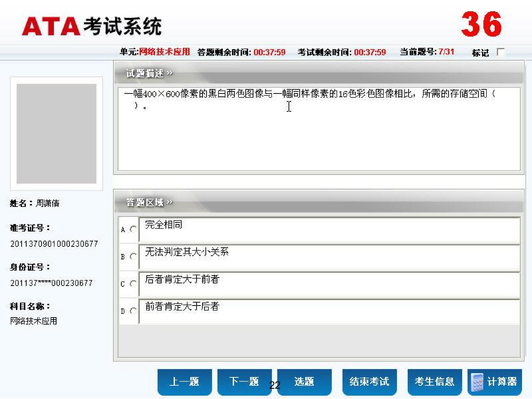Viewport: 532px width, 399px height.
Task: Click the letter label A
Action: [x=123, y=230]
